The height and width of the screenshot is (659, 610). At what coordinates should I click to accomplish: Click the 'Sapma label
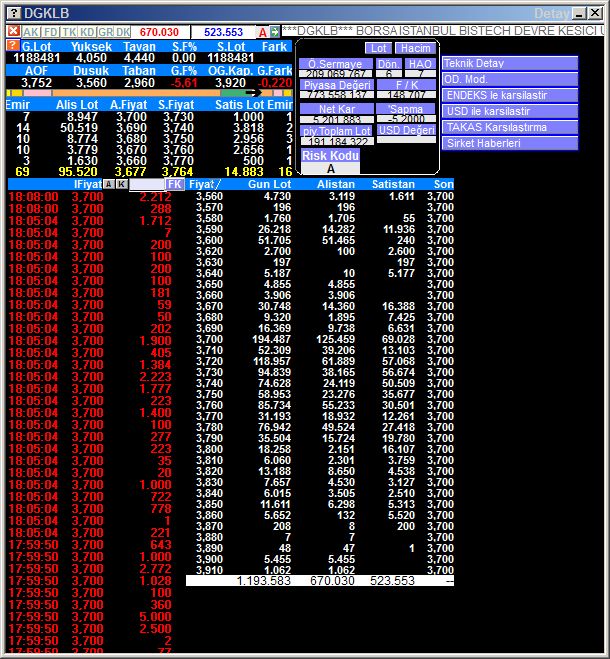[x=406, y=109]
